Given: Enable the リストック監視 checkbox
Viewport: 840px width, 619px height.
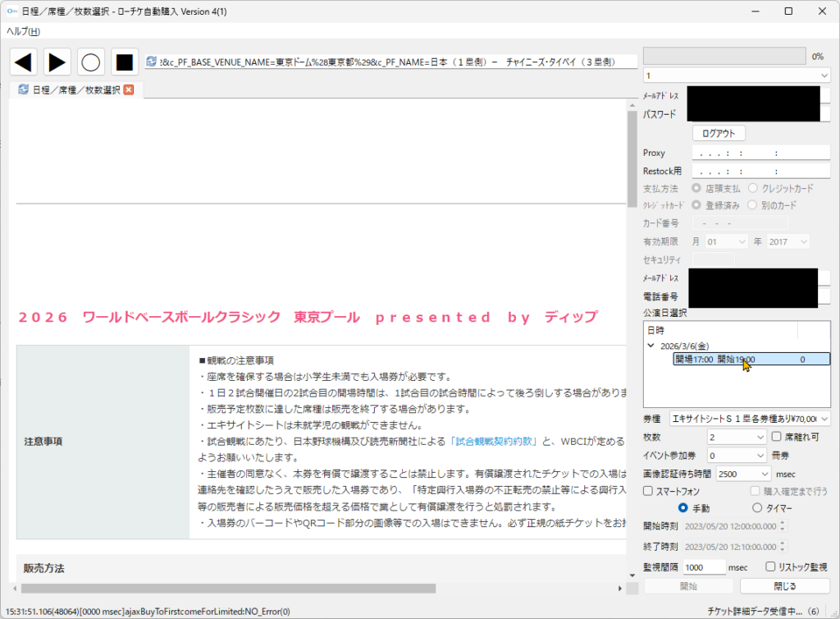Looking at the screenshot, I should click(770, 566).
